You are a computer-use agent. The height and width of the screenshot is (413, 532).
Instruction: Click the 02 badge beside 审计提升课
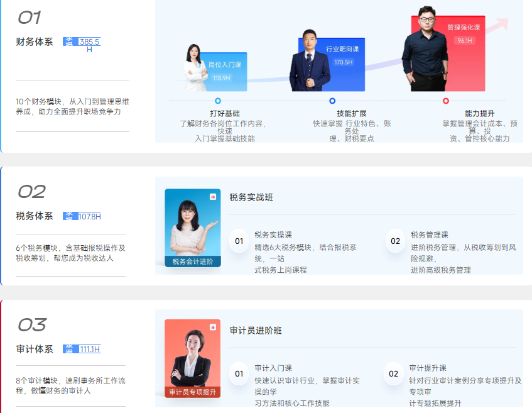point(393,374)
